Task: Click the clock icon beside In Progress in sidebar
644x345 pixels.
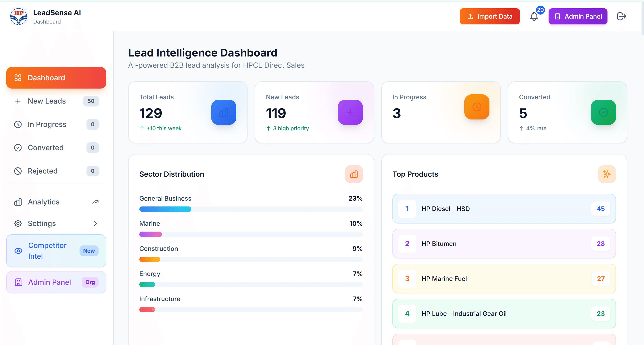Action: tap(18, 124)
